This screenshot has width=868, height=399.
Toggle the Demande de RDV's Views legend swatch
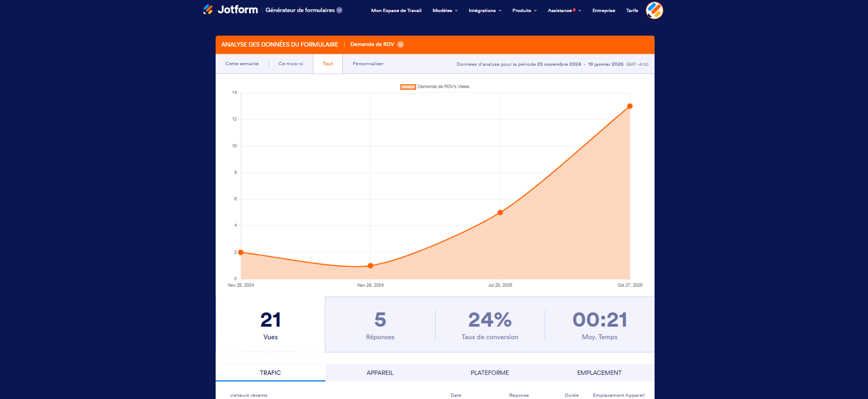408,87
